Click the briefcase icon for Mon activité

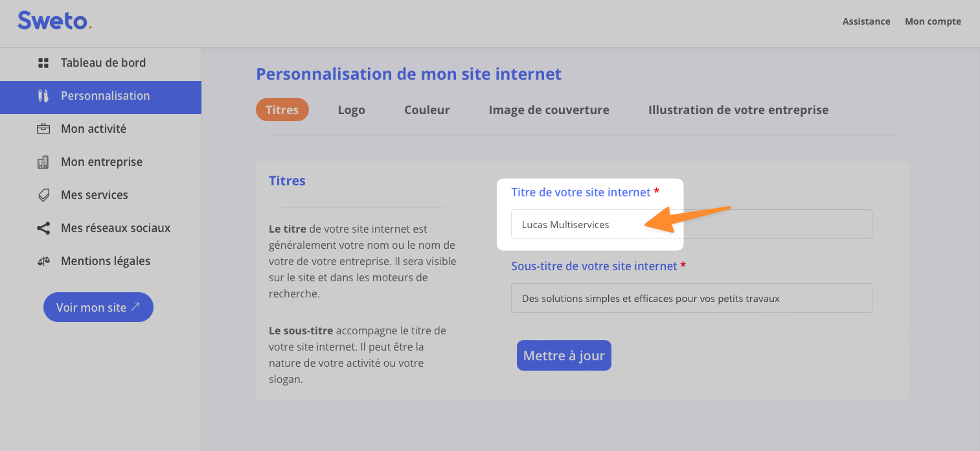(43, 129)
